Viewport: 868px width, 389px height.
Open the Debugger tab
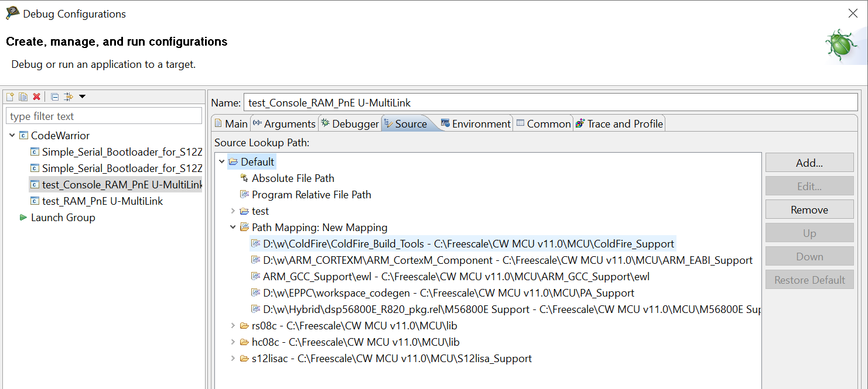pos(350,123)
